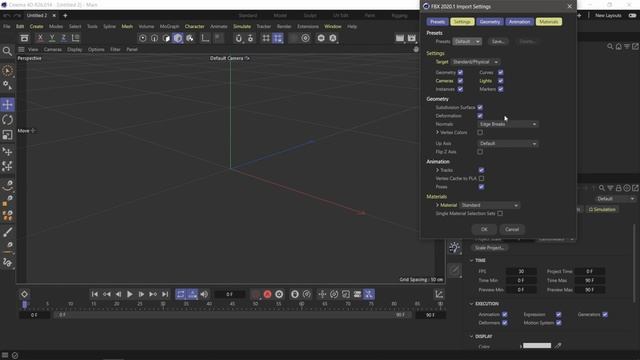Click the FPS value field
The width and height of the screenshot is (640, 360).
coord(521,271)
